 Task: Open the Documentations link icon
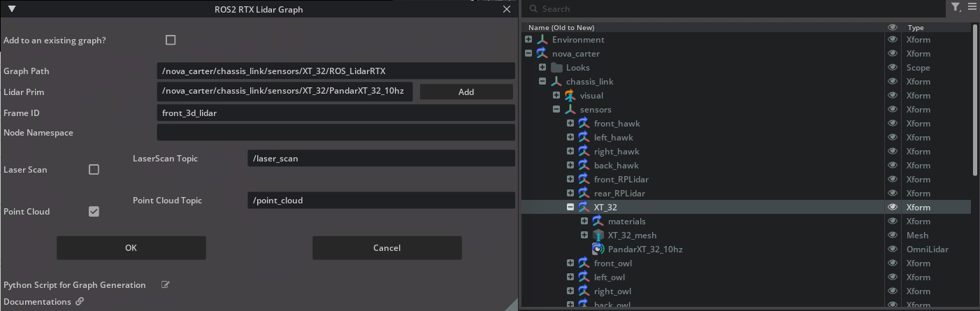click(x=80, y=302)
